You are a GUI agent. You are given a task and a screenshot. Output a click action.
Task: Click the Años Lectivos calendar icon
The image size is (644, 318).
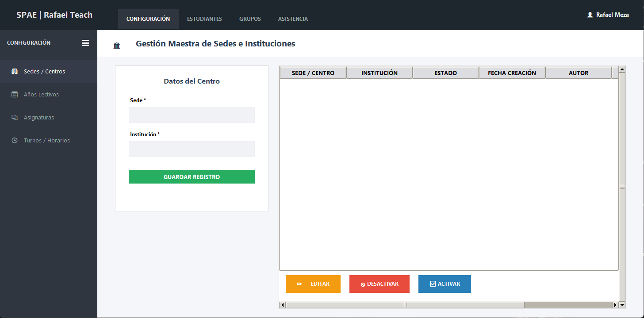pyautogui.click(x=15, y=94)
